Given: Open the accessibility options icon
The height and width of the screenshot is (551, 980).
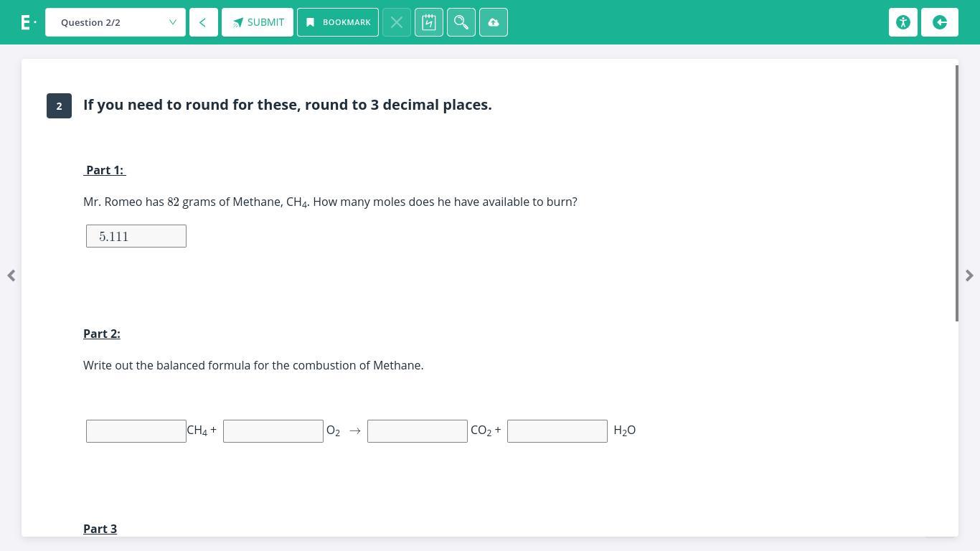Looking at the screenshot, I should point(903,22).
